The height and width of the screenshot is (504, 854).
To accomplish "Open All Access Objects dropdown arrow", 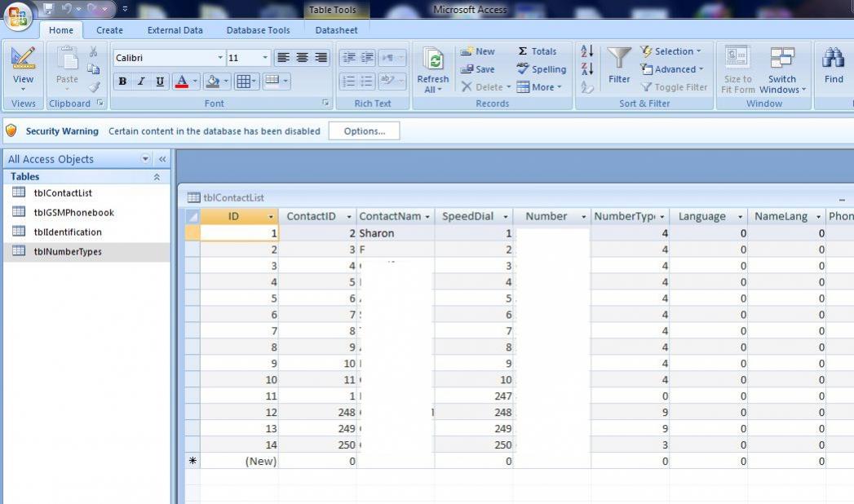I will click(145, 159).
